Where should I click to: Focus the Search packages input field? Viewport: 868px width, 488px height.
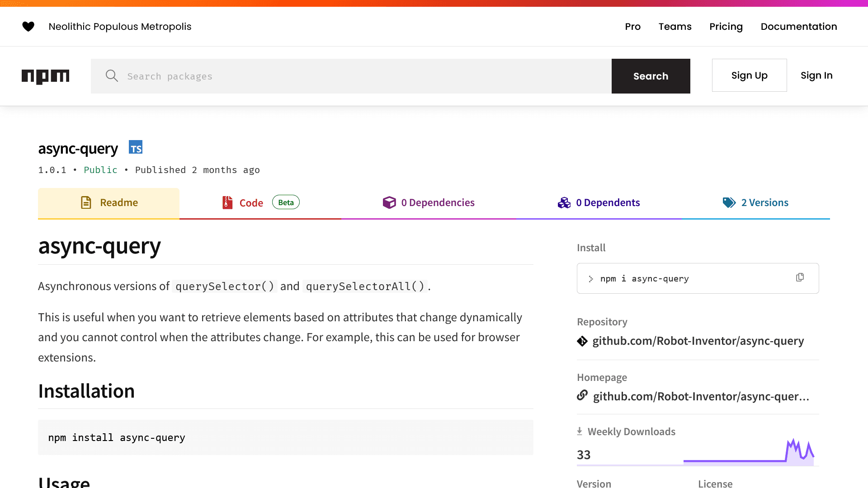[351, 76]
